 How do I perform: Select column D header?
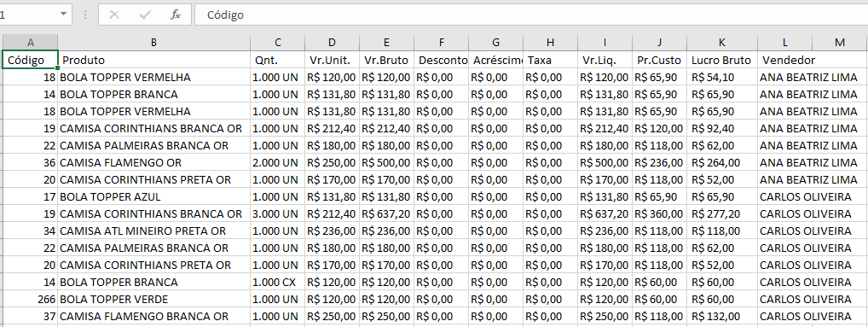point(332,42)
